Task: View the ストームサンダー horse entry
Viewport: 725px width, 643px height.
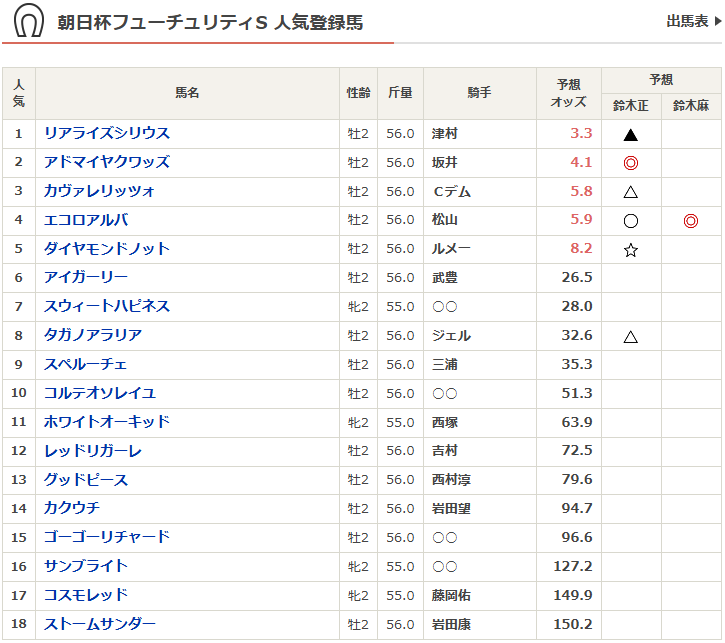Action: [100, 624]
